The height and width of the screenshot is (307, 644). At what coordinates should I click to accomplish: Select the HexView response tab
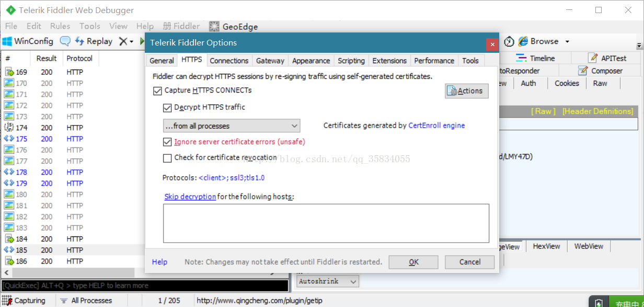click(546, 246)
